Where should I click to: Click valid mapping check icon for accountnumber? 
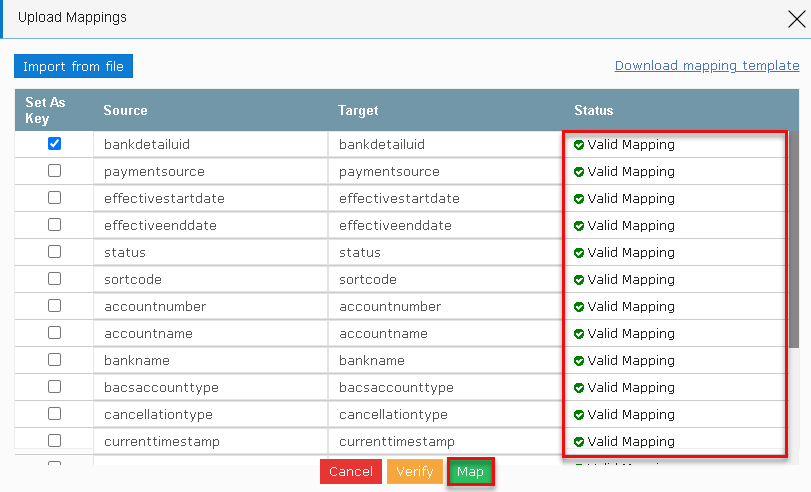point(579,307)
